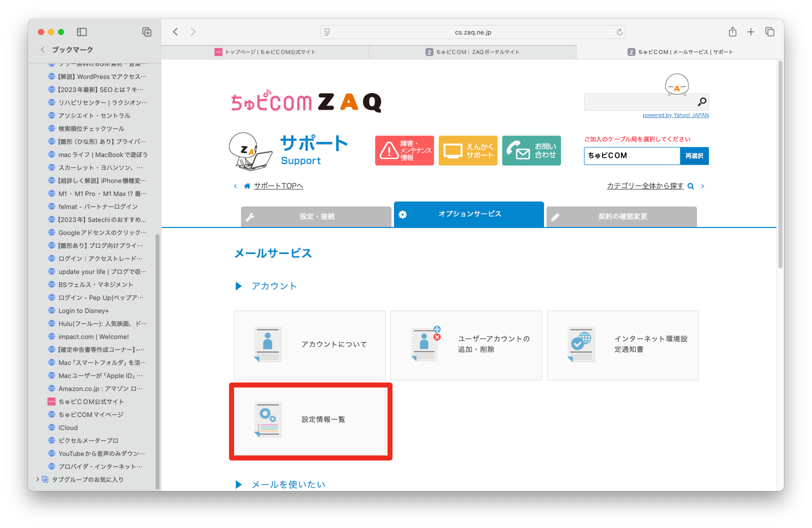Screen dimensions: 812x528
Task: Open ユーザーアカウントの追加・削除 card
Action: (466, 345)
